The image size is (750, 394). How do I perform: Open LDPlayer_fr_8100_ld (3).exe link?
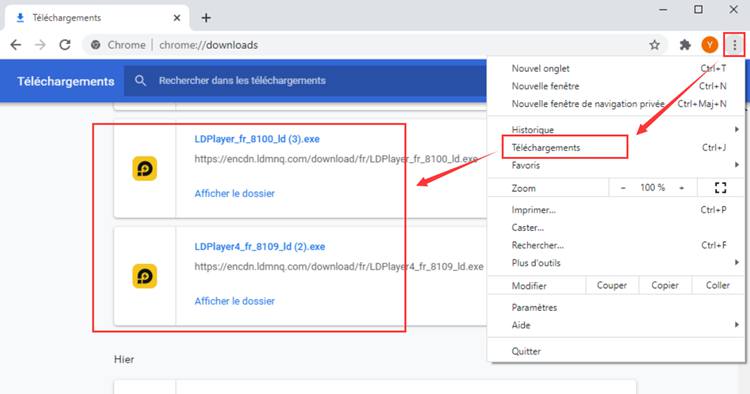tap(257, 139)
